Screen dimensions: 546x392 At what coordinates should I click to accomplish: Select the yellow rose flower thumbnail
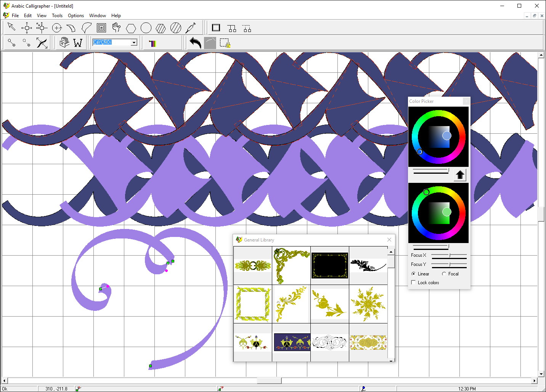point(330,304)
